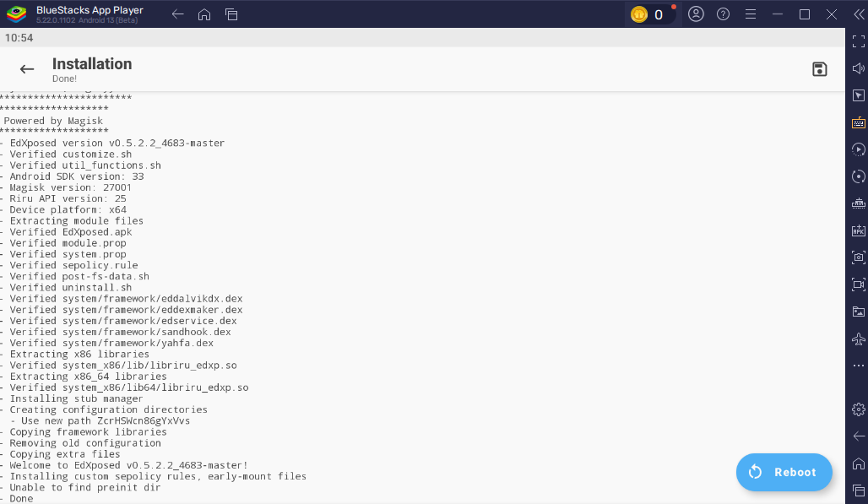
Task: Click the home icon in the sidebar
Action: tap(859, 463)
